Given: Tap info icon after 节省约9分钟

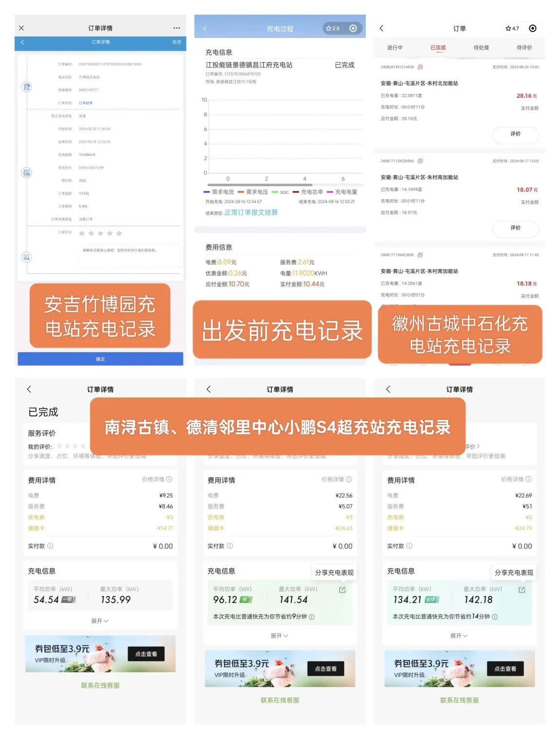Looking at the screenshot, I should (x=312, y=617).
